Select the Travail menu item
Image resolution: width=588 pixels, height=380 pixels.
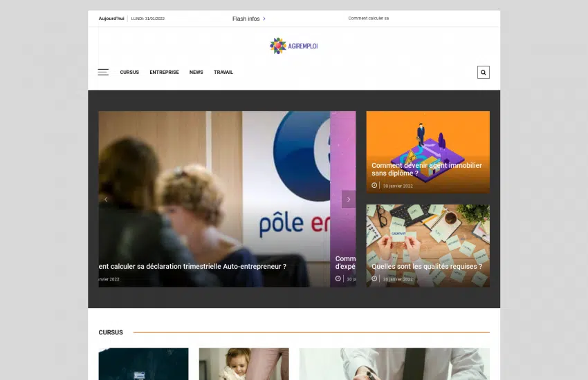(x=223, y=73)
